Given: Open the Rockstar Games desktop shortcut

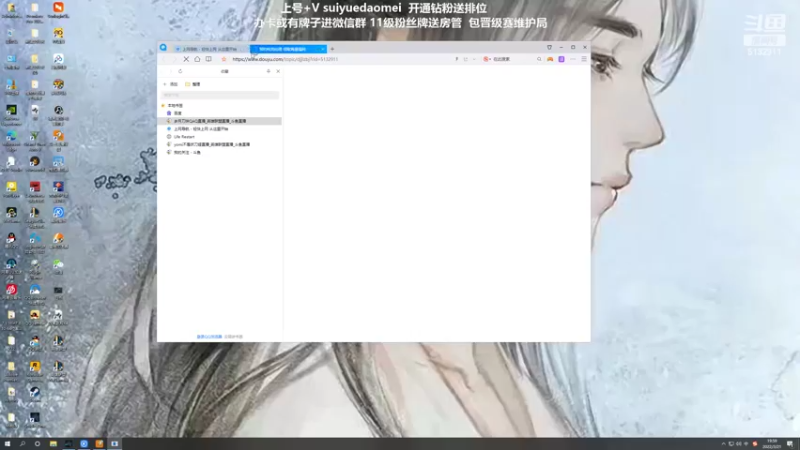Looking at the screenshot, I should pos(35,367).
